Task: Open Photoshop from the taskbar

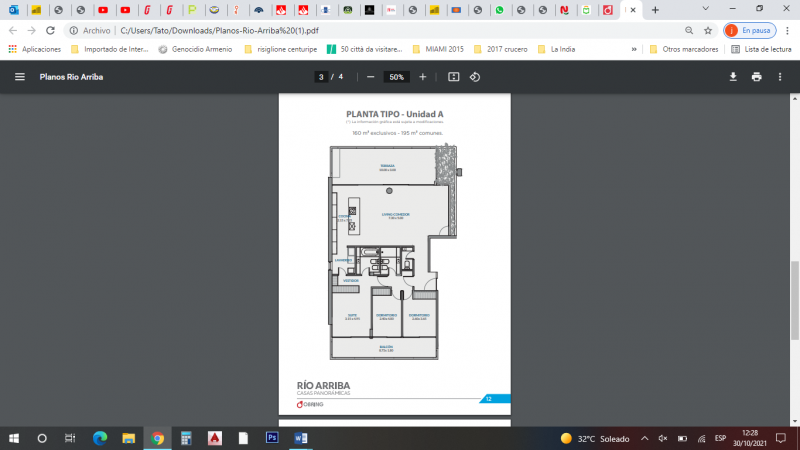Action: (271, 438)
